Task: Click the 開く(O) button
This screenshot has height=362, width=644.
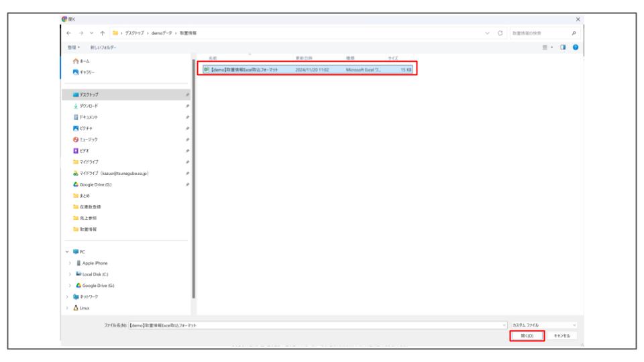Action: (x=527, y=336)
